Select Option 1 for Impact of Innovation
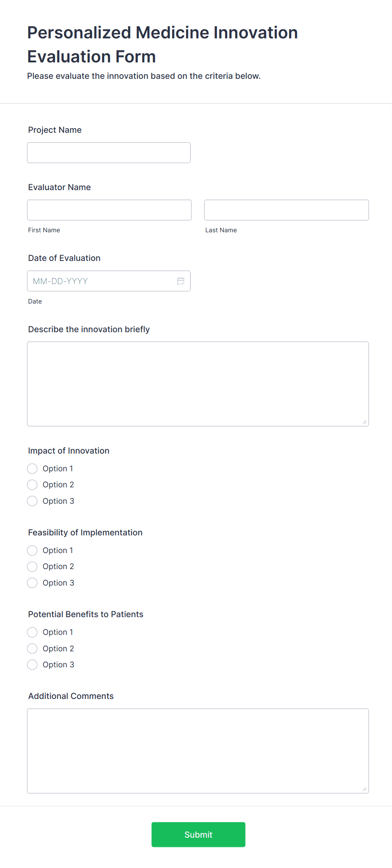Screen dimensions: 392x868 pos(32,469)
